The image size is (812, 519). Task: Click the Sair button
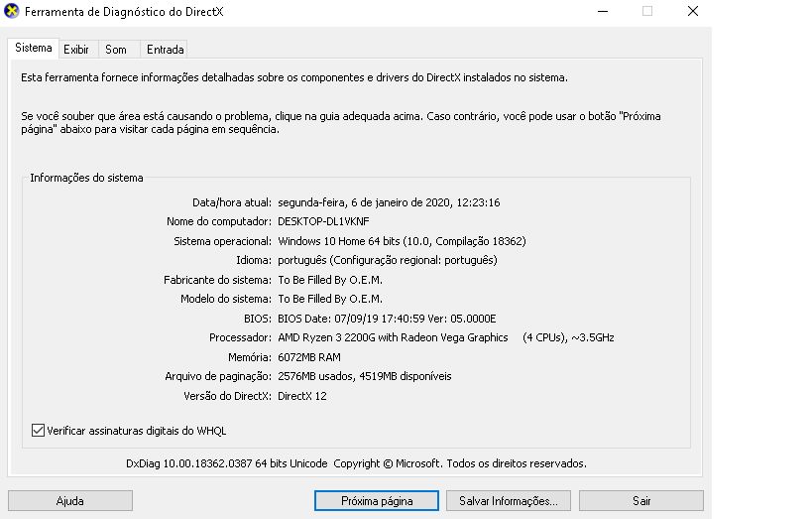click(x=641, y=501)
